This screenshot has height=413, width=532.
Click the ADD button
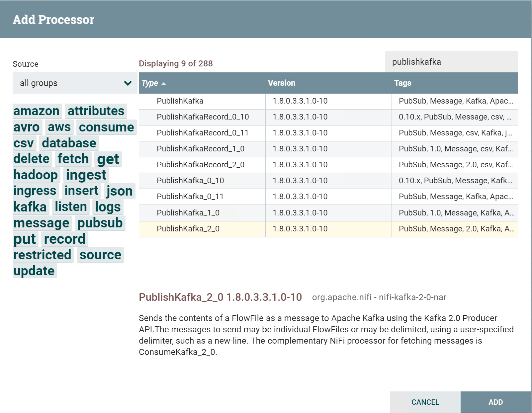click(496, 402)
